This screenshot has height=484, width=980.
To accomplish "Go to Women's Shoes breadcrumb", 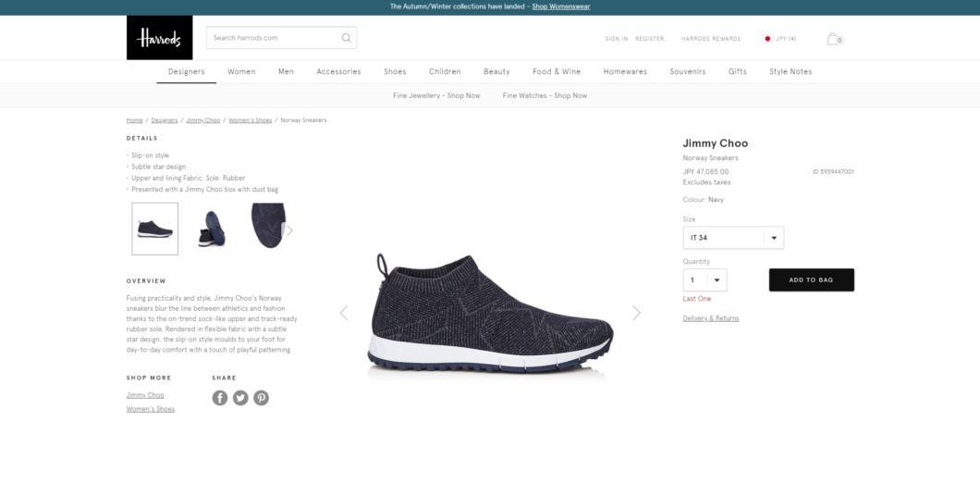I will tap(250, 120).
